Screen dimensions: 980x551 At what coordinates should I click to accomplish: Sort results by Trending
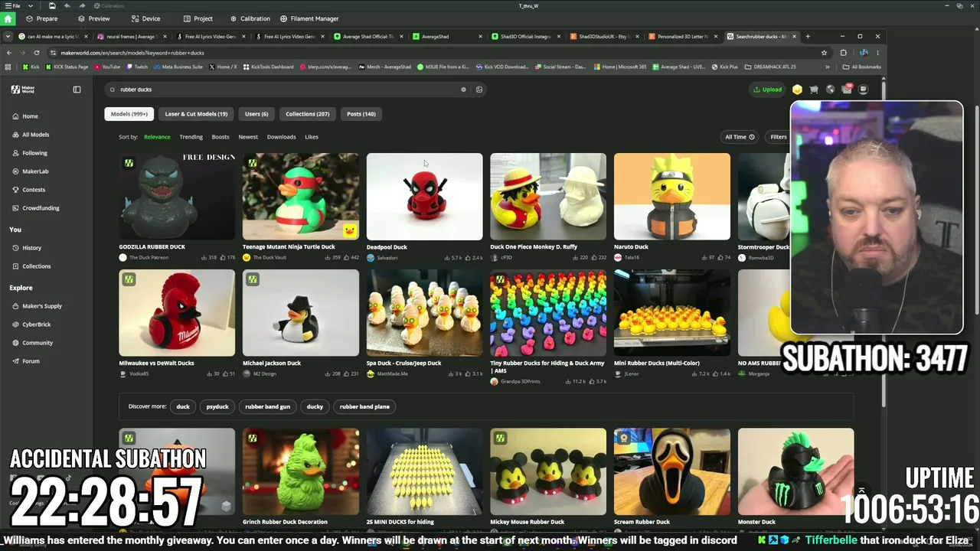(x=191, y=137)
